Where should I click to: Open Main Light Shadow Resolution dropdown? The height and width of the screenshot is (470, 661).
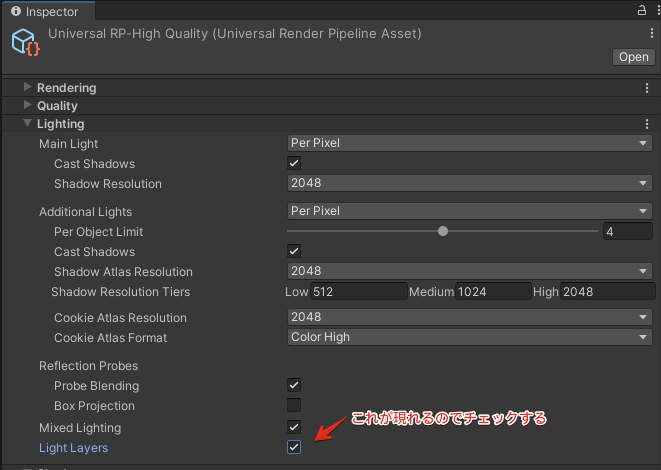(x=470, y=183)
